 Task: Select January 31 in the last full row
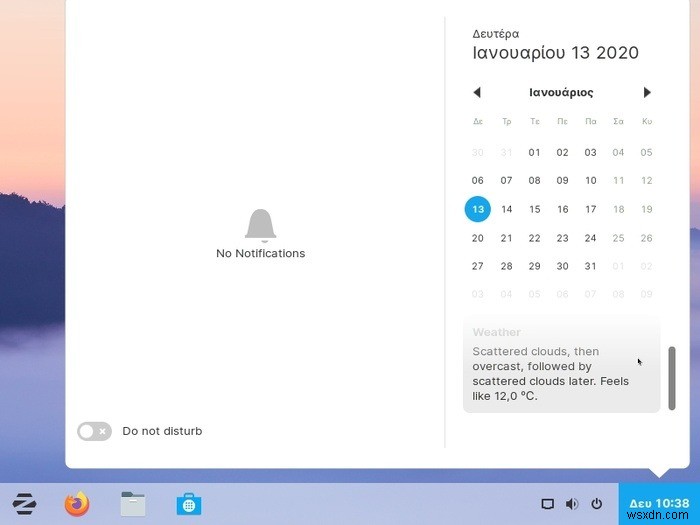point(591,266)
